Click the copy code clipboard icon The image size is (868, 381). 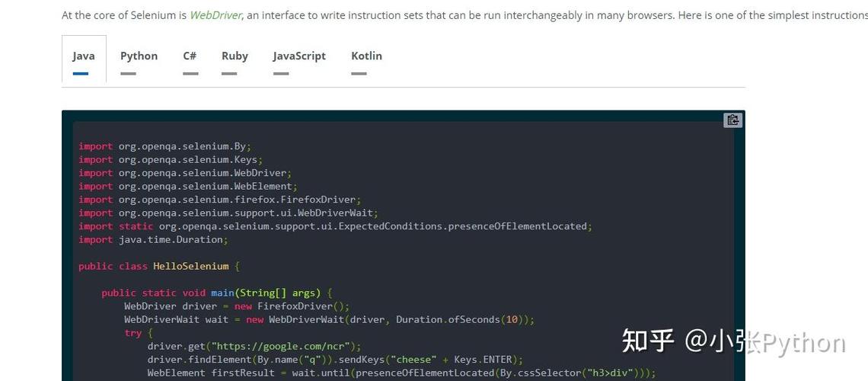(x=732, y=120)
